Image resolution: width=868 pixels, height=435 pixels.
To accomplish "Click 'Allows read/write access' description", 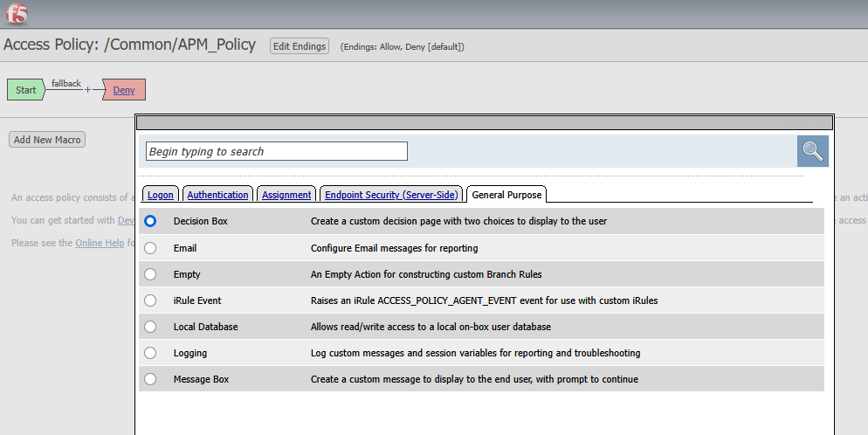I will pyautogui.click(x=431, y=327).
